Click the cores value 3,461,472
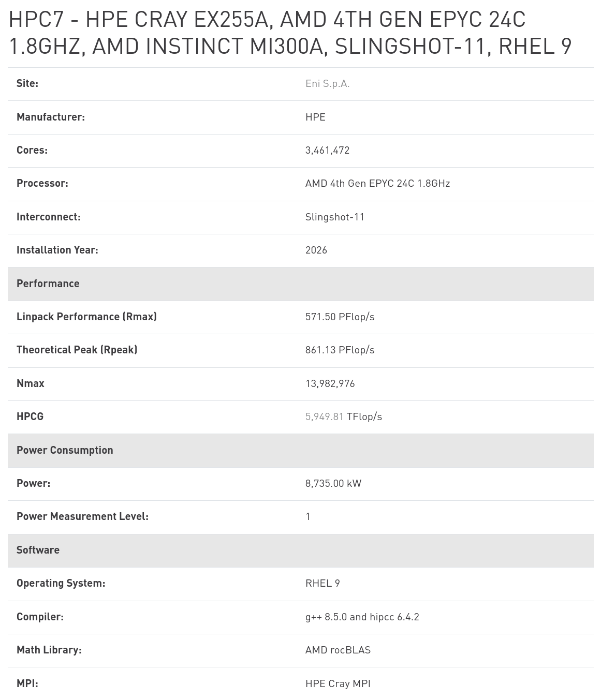This screenshot has width=601, height=700. [x=328, y=151]
